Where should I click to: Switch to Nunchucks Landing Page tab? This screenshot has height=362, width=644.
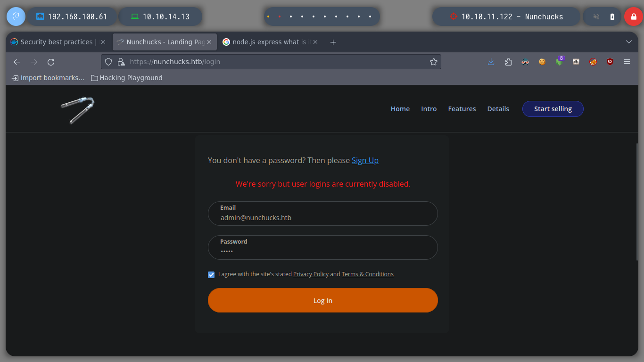pyautogui.click(x=165, y=42)
